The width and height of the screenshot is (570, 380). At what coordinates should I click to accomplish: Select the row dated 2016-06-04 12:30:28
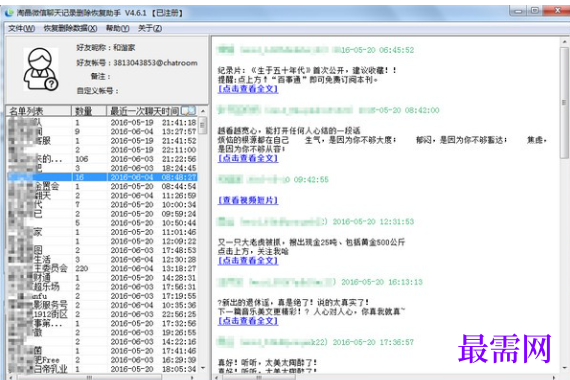coord(103,259)
